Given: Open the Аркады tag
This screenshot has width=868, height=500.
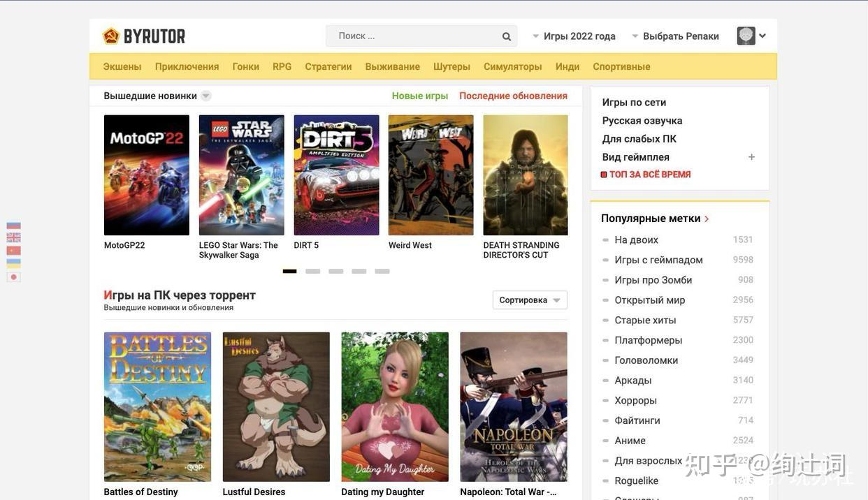Looking at the screenshot, I should (633, 381).
